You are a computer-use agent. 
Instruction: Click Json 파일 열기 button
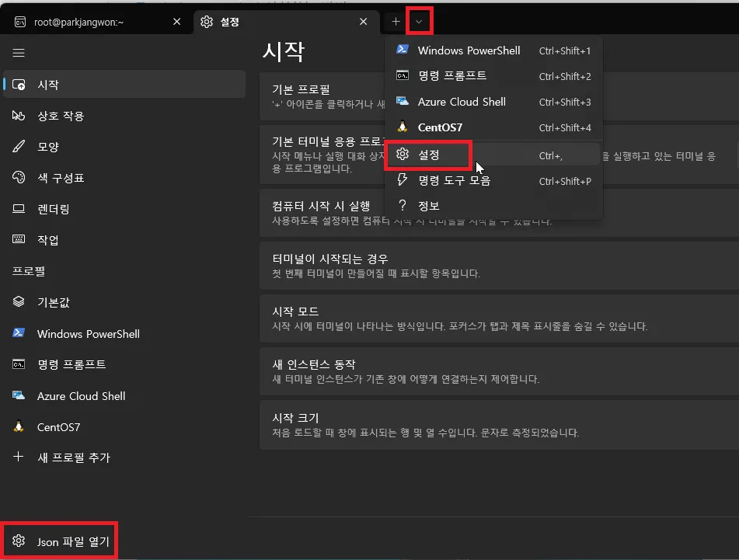click(x=59, y=541)
